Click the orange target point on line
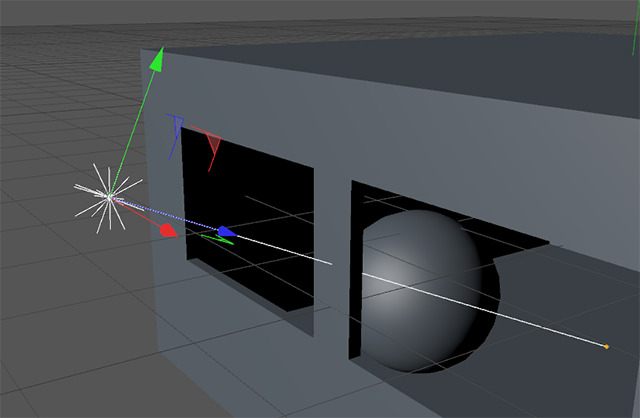 pyautogui.click(x=607, y=347)
